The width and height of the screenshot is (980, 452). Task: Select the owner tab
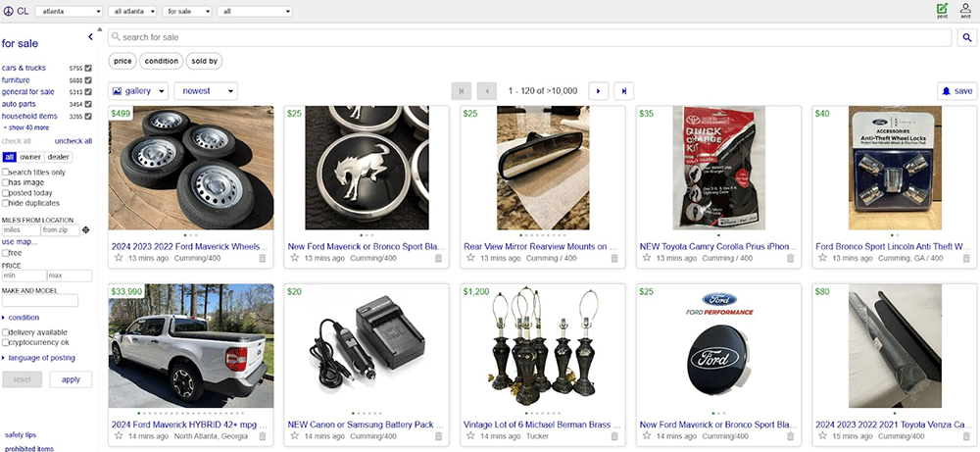[x=30, y=157]
